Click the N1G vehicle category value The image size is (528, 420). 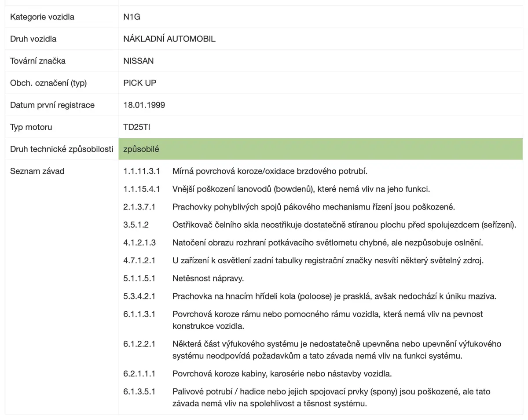pos(132,17)
